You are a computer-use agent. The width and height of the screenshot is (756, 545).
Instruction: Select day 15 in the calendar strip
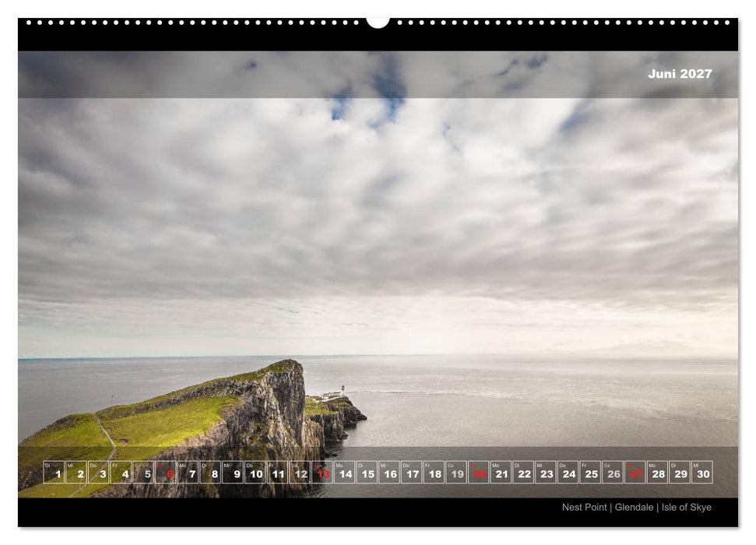pyautogui.click(x=367, y=472)
